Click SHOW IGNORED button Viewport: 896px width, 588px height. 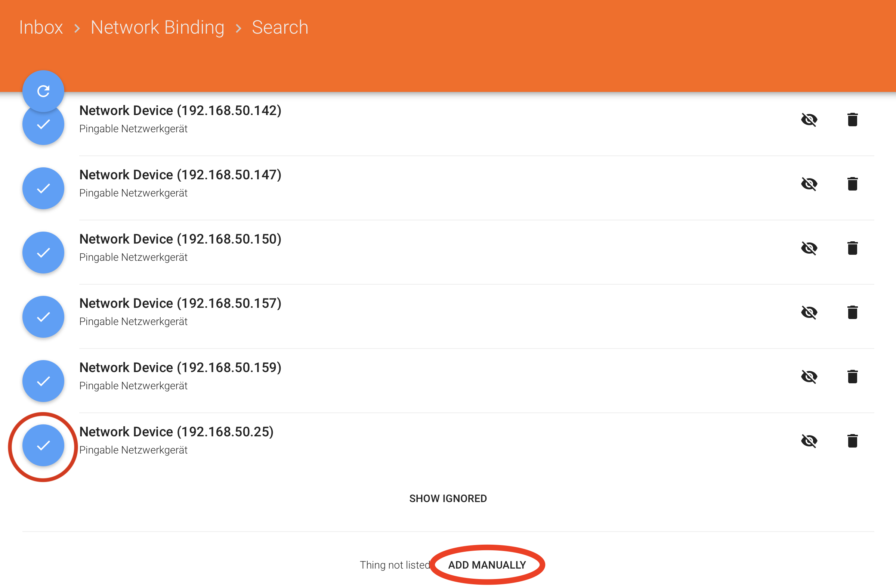tap(448, 499)
